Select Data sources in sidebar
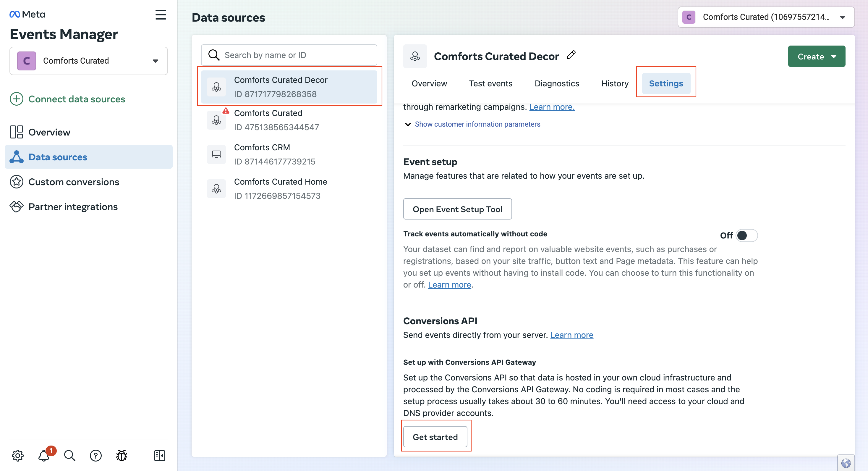868x471 pixels. [89, 157]
